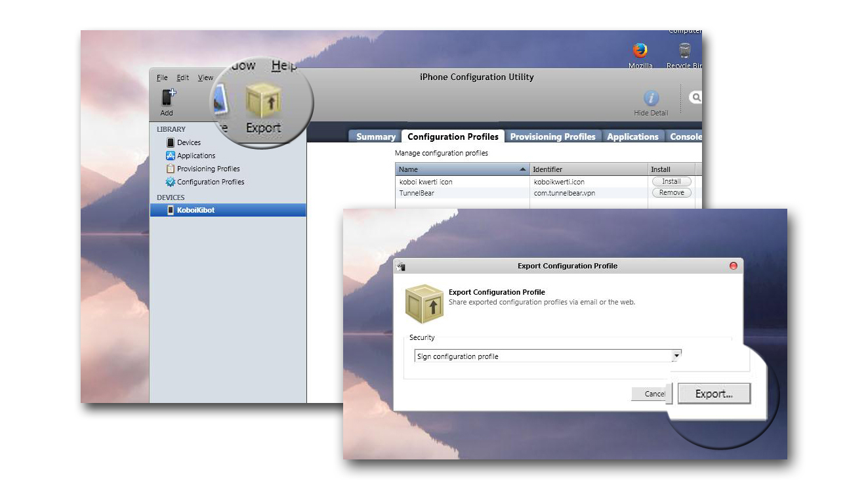Image resolution: width=868 pixels, height=487 pixels.
Task: Select the koboi kwerti icon row name
Action: pyautogui.click(x=425, y=182)
